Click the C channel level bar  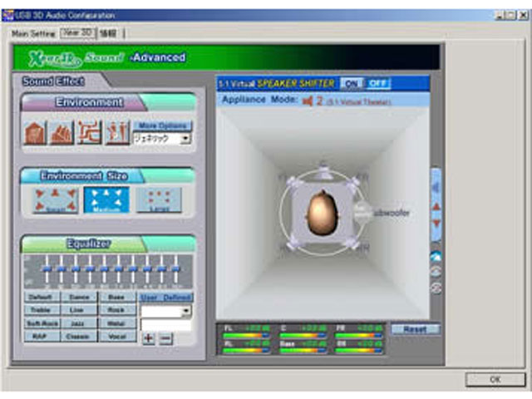tap(303, 336)
